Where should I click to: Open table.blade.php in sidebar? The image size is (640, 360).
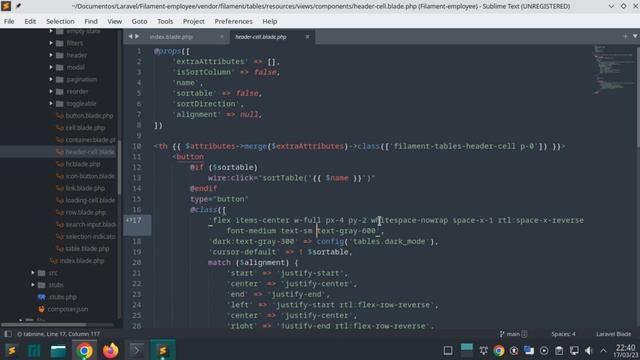(x=87, y=249)
